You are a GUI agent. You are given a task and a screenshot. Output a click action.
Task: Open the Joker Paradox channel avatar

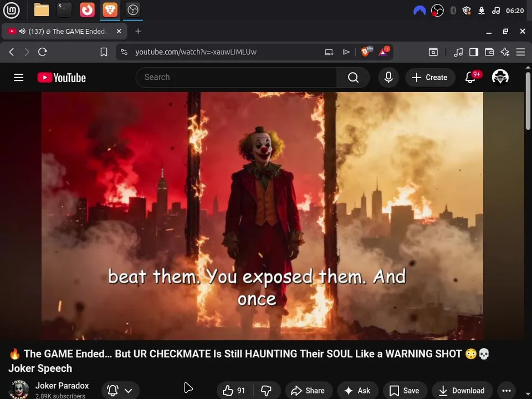19,390
